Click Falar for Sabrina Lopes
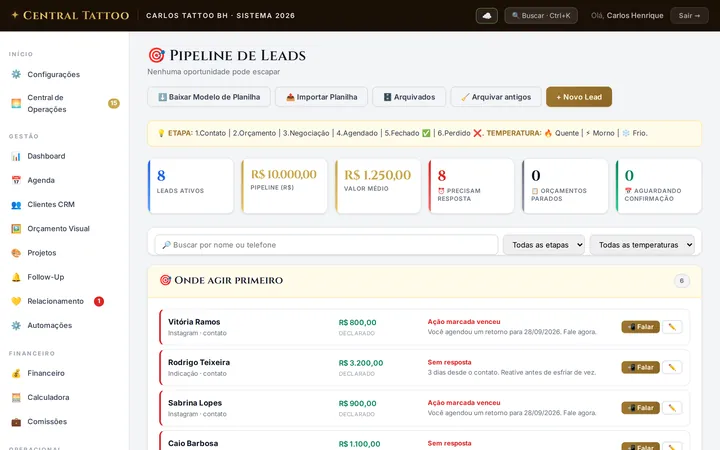This screenshot has width=720, height=450. point(641,408)
